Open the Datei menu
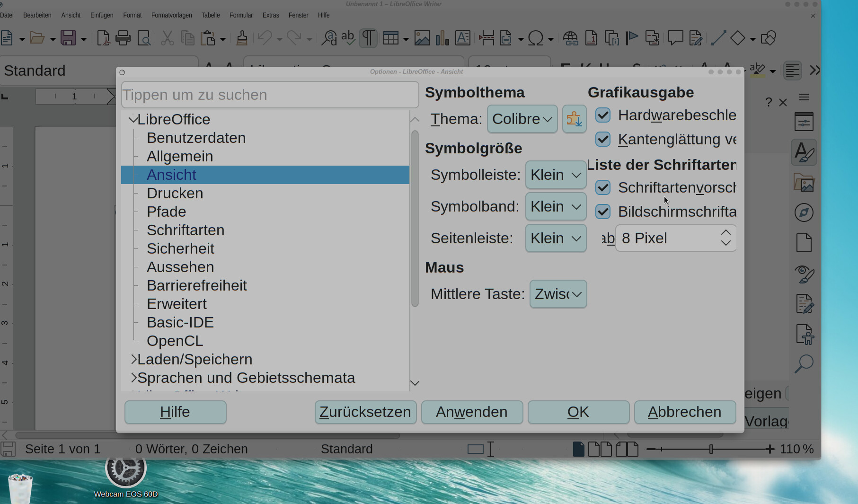Screen dimensions: 858x504 7,15
